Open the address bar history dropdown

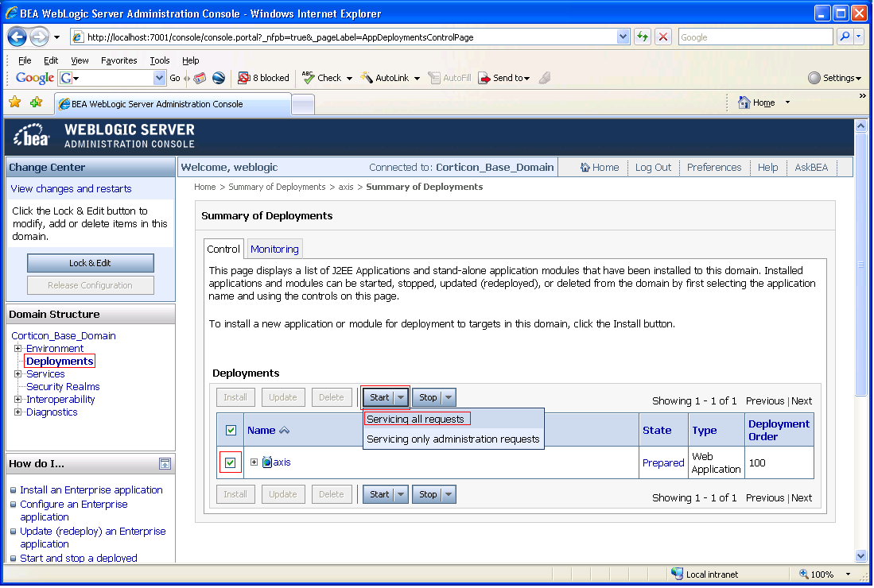(x=623, y=37)
